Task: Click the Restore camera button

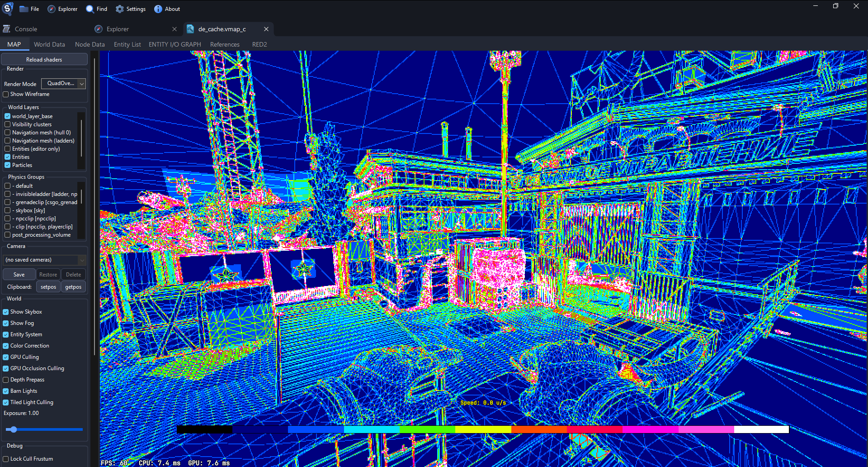Action: click(x=48, y=275)
